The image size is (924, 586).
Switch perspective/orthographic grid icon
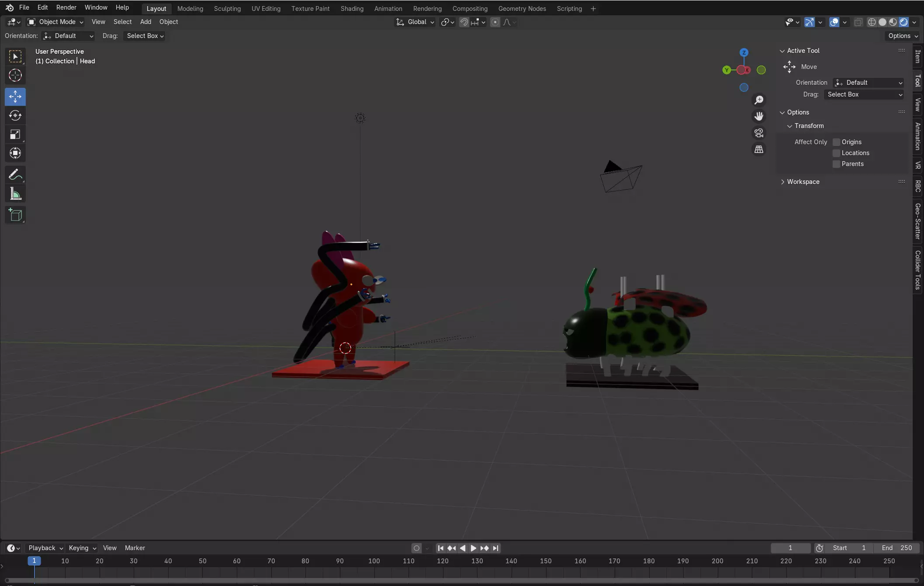[759, 149]
